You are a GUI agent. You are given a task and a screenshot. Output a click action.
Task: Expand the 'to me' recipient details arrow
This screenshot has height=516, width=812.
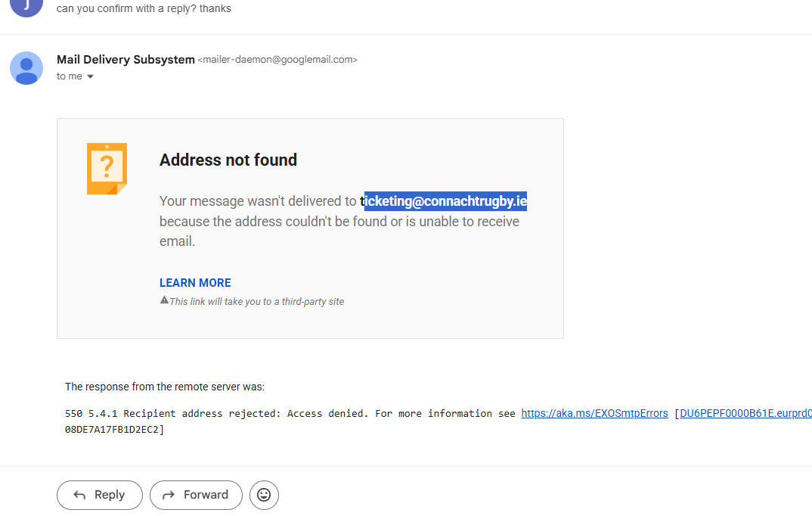coord(90,76)
